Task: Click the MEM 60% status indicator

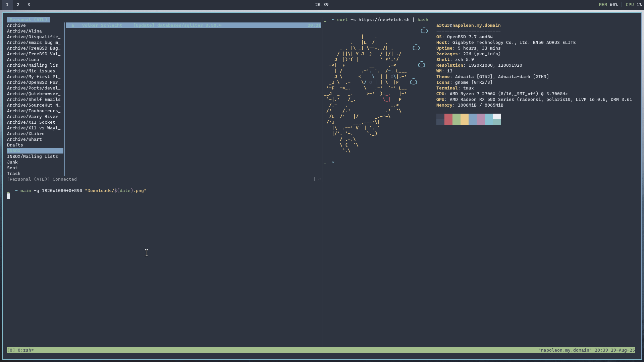Action: [608, 5]
